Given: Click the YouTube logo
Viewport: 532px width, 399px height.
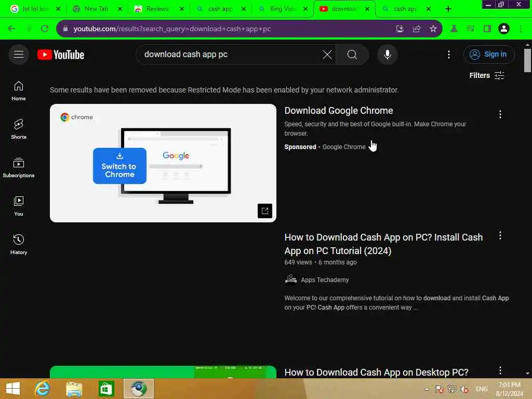Looking at the screenshot, I should click(x=61, y=55).
